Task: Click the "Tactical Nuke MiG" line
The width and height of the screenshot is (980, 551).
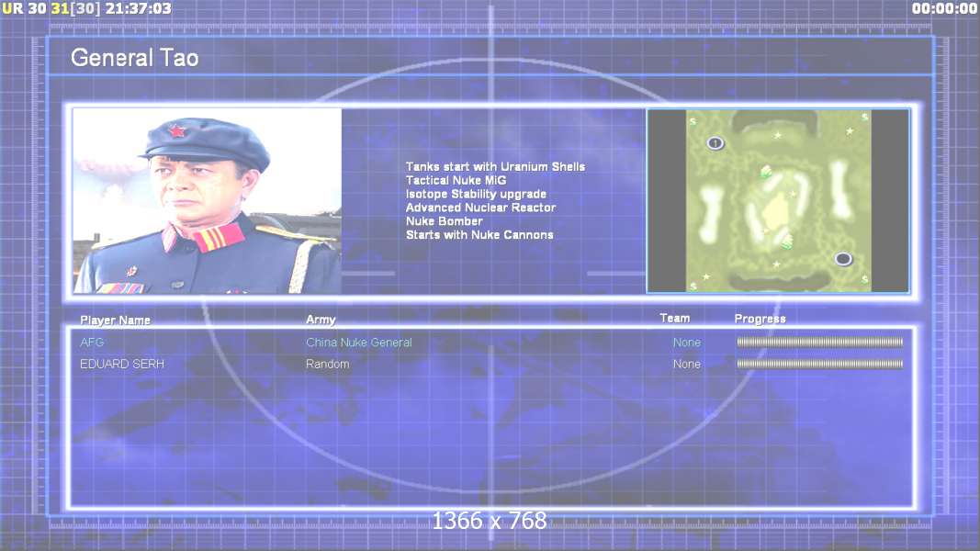Action: pos(456,181)
